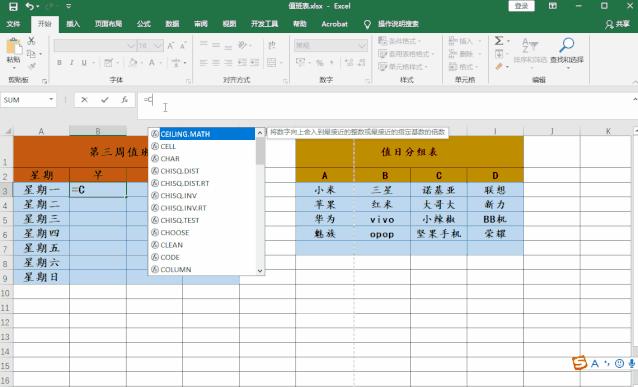
Task: Toggle Bold formatting
Action: point(59,63)
